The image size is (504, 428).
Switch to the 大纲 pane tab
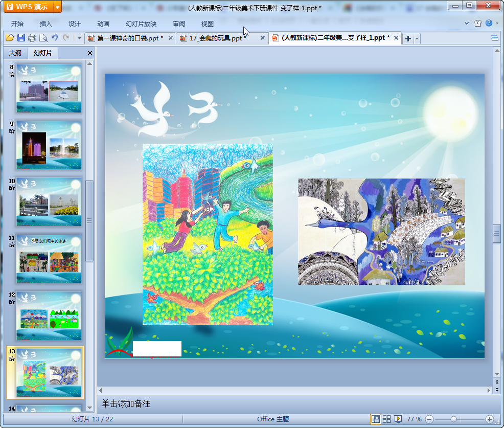click(x=15, y=53)
